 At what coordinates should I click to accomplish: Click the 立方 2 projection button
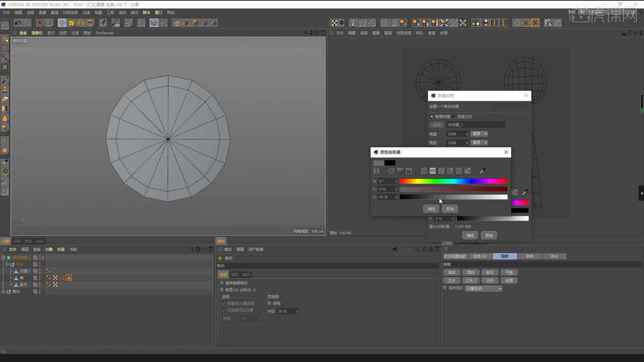(x=471, y=281)
